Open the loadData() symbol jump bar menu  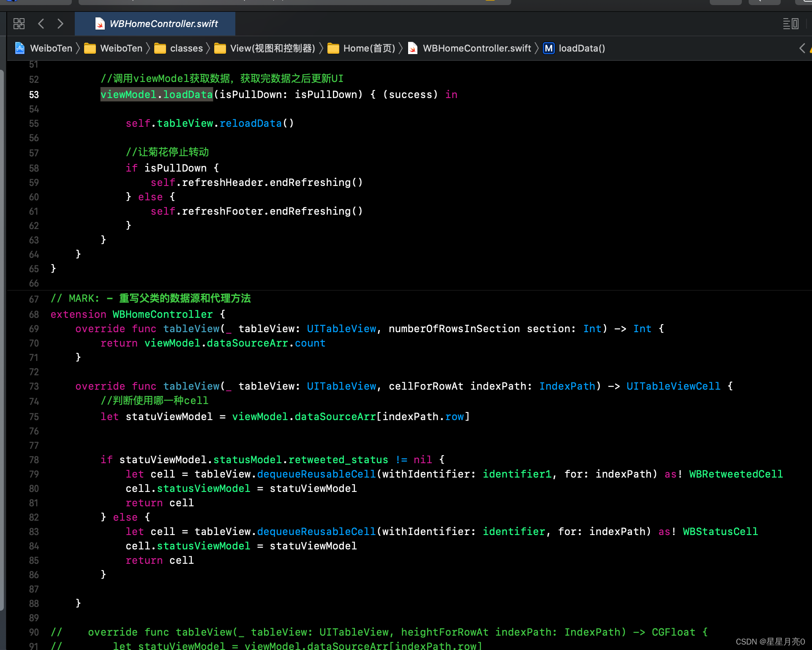click(582, 48)
